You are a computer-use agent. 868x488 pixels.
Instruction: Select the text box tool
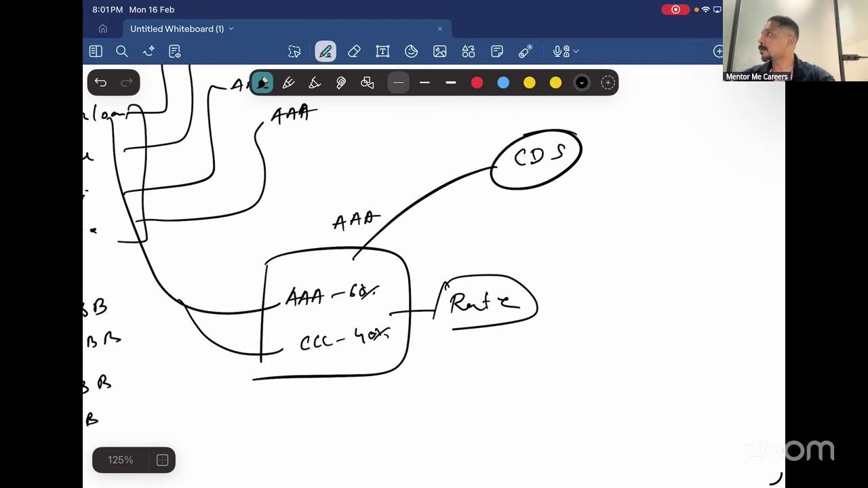382,52
